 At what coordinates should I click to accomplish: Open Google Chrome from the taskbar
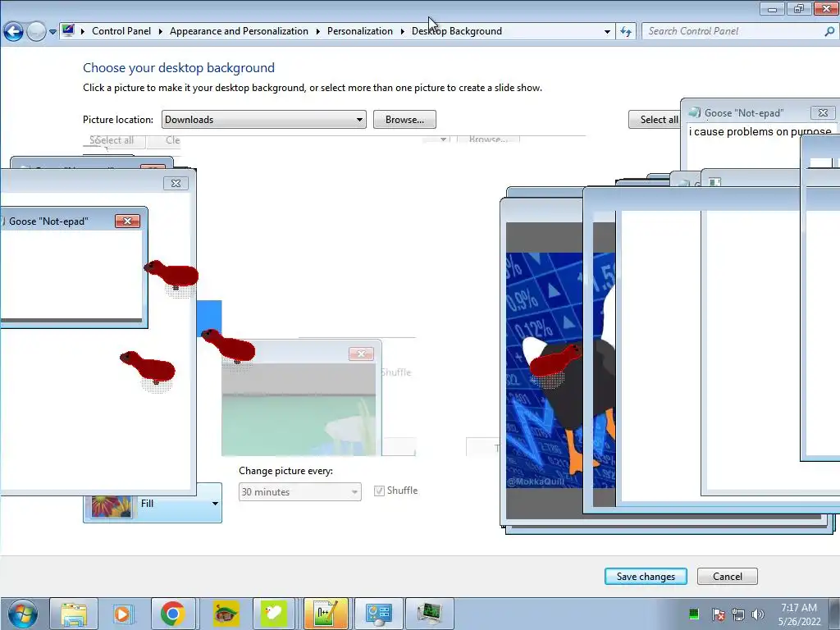[172, 614]
